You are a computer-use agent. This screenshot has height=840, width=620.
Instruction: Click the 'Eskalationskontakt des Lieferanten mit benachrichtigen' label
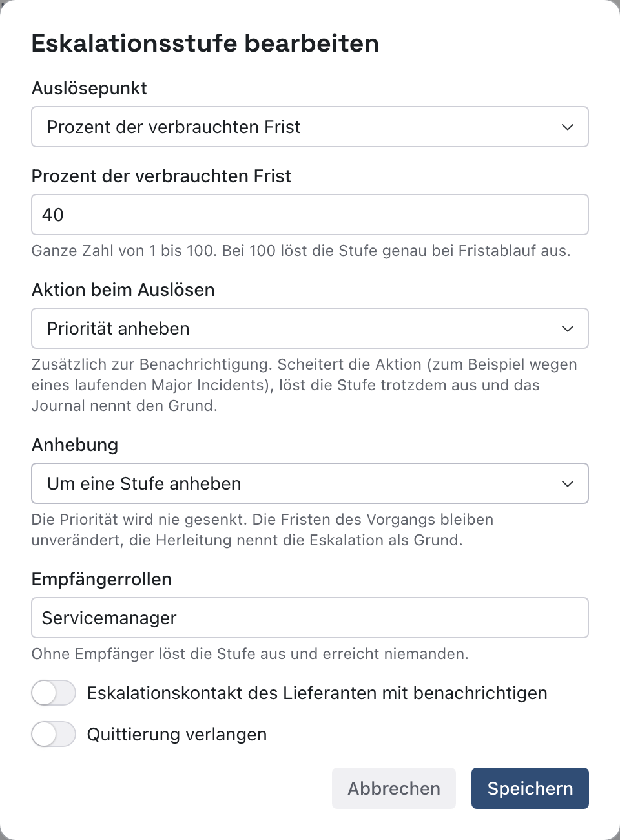[317, 693]
